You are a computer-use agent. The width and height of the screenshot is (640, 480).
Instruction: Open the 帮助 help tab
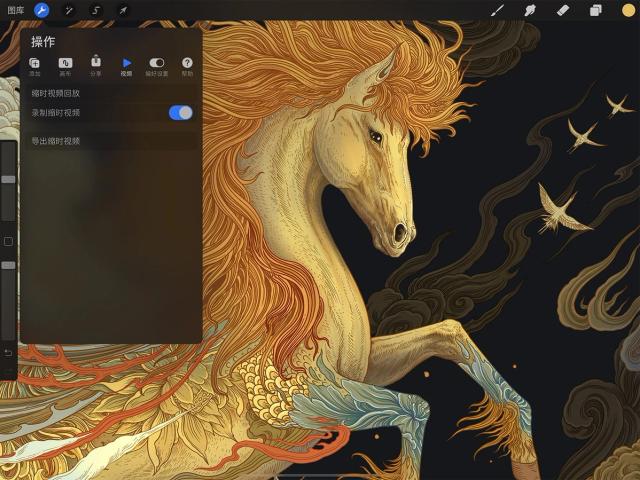187,67
